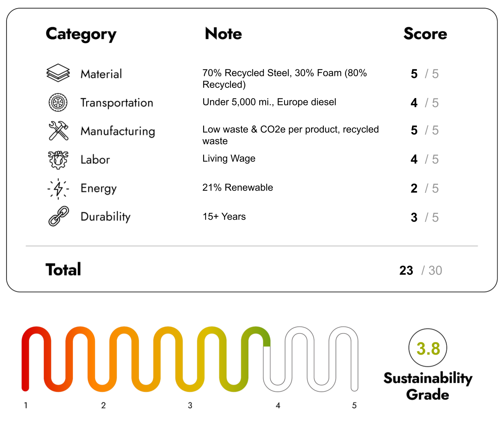504x437 pixels.
Task: Click the Sustainability Grade label
Action: pyautogui.click(x=427, y=386)
